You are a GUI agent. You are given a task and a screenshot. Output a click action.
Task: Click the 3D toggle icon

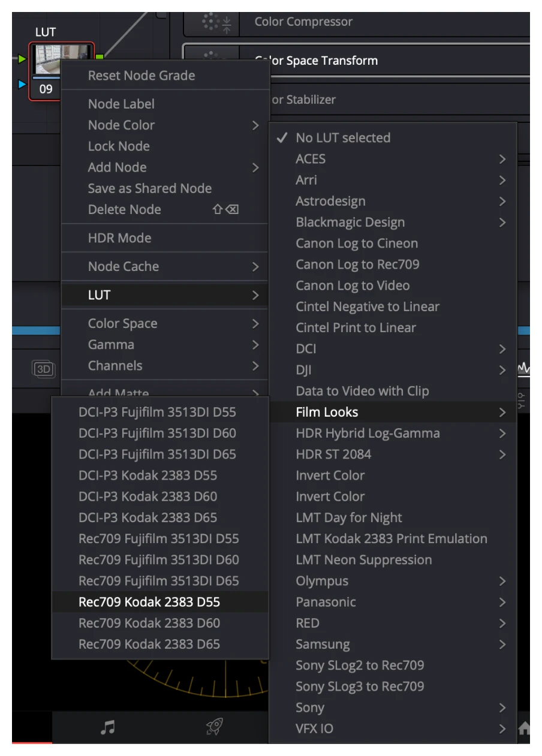(43, 369)
